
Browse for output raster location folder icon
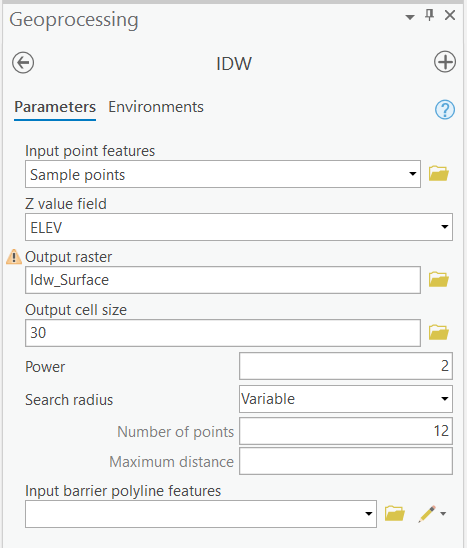[x=439, y=280]
